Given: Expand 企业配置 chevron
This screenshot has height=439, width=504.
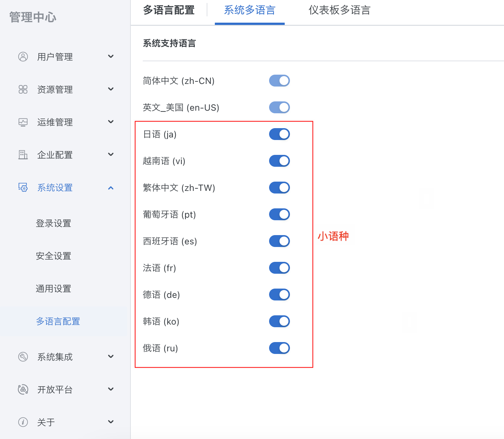Looking at the screenshot, I should click(x=111, y=155).
